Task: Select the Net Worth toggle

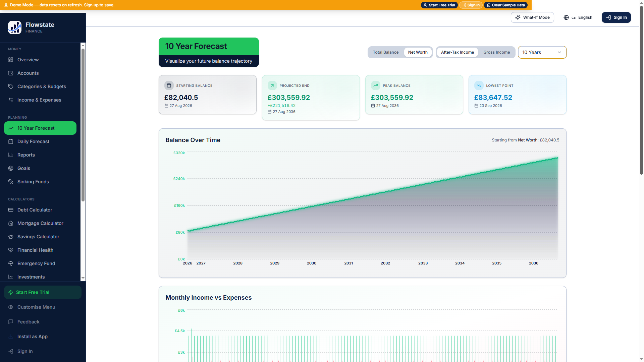Action: [x=418, y=52]
